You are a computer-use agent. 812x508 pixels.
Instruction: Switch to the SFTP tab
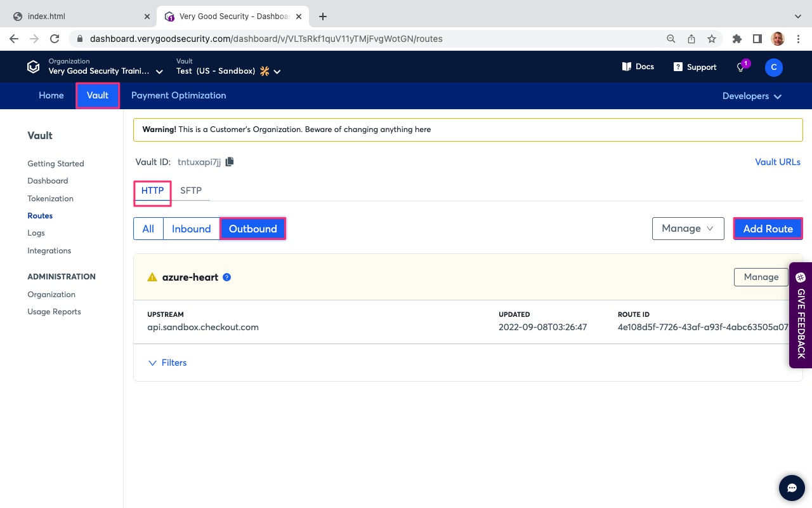point(191,190)
